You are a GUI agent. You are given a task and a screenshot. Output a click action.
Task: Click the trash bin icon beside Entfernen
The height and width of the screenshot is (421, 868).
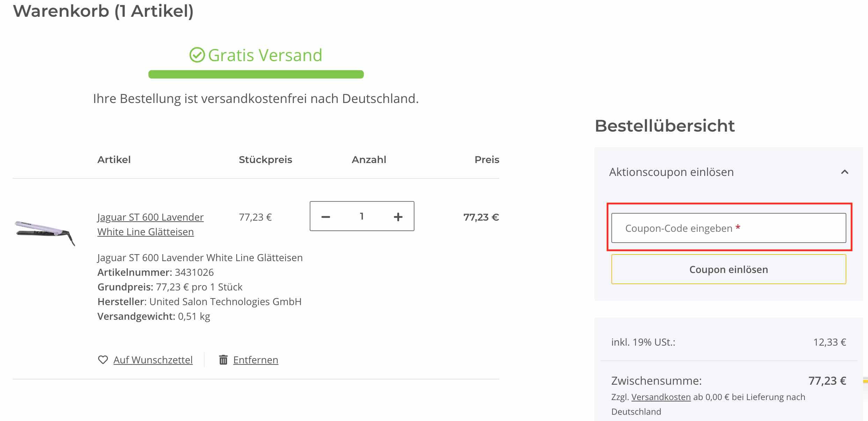[x=223, y=359]
